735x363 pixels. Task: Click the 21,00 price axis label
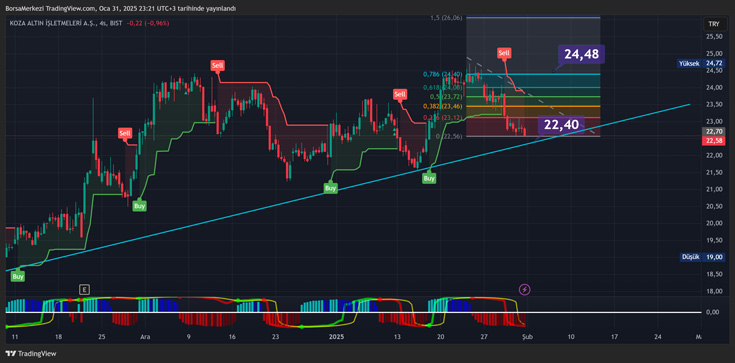pos(714,189)
